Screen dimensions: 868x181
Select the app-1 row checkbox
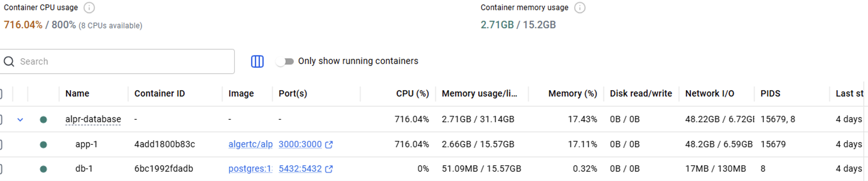pos(1,145)
